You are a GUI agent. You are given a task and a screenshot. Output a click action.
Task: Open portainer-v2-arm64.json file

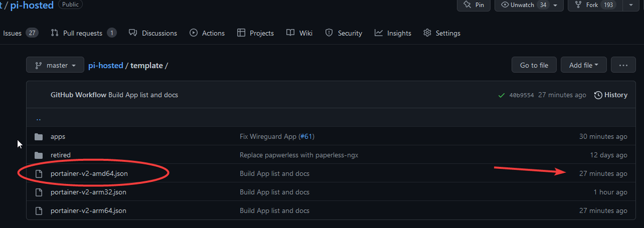(89, 210)
